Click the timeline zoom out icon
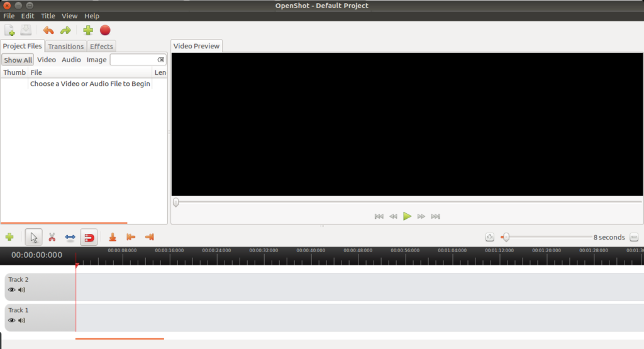Screen dimensions: 644x349 click(634, 237)
